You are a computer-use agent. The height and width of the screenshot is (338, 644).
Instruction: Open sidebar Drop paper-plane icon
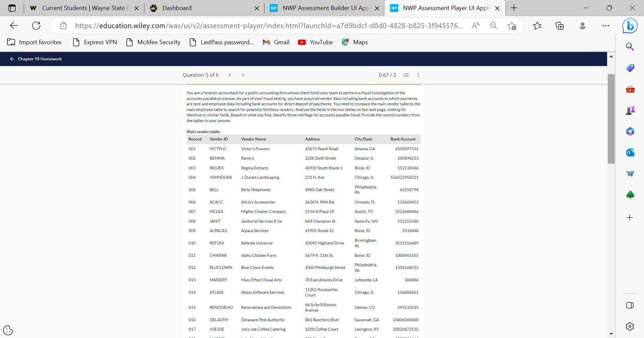tap(630, 173)
